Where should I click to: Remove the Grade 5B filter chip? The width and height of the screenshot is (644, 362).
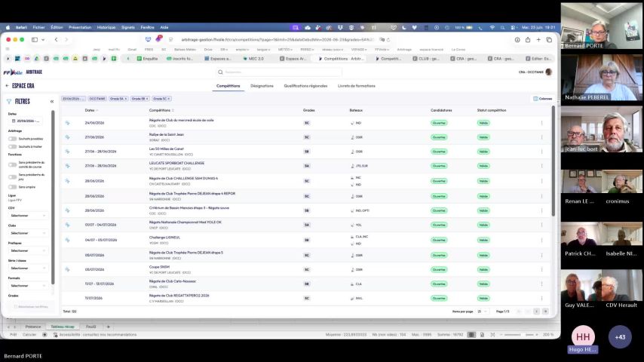pyautogui.click(x=147, y=99)
